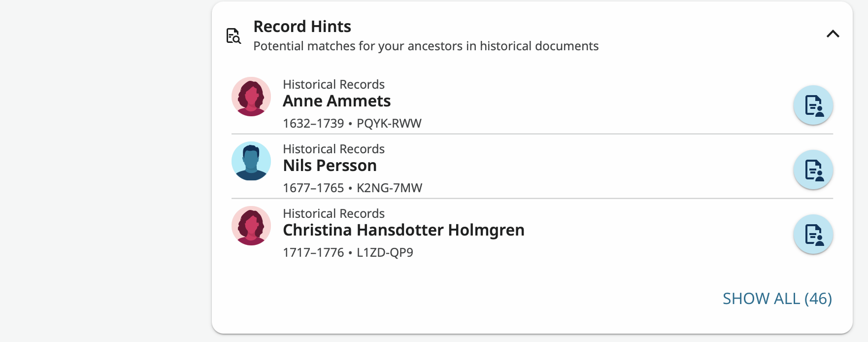Click Nils Persson's male avatar icon
Screen dimensions: 868x342
point(251,161)
